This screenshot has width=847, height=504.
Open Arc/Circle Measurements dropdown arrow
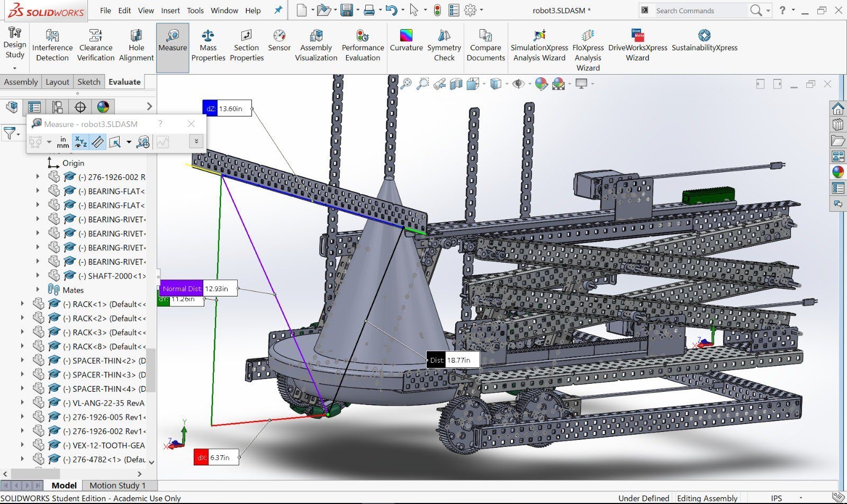49,142
